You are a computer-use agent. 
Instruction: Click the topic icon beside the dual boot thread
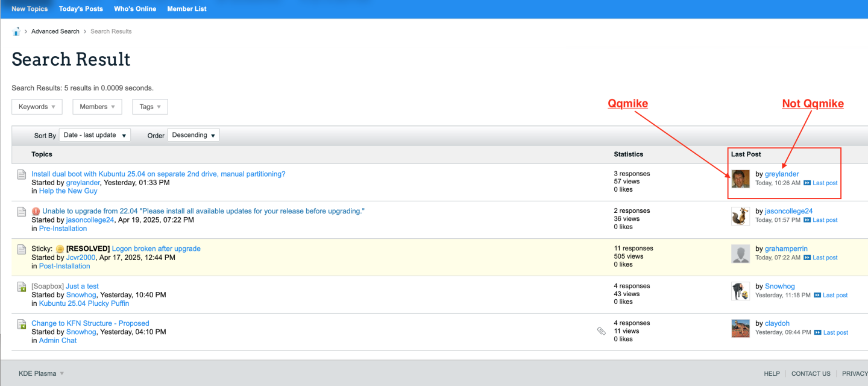tap(21, 174)
